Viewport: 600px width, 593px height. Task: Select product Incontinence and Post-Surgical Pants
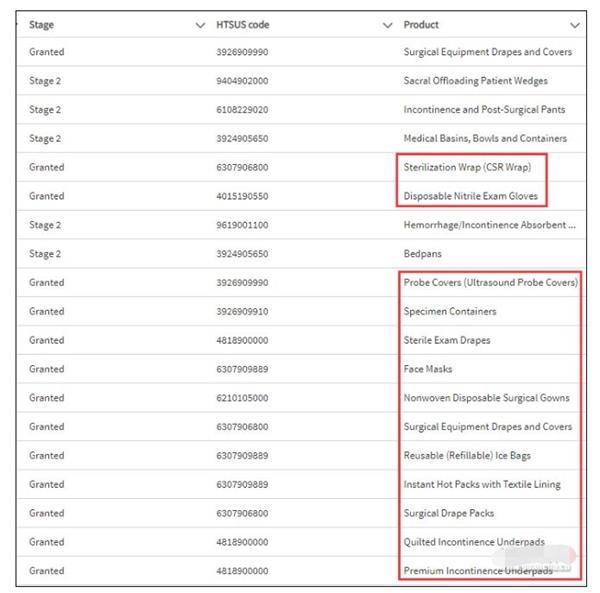tap(484, 109)
